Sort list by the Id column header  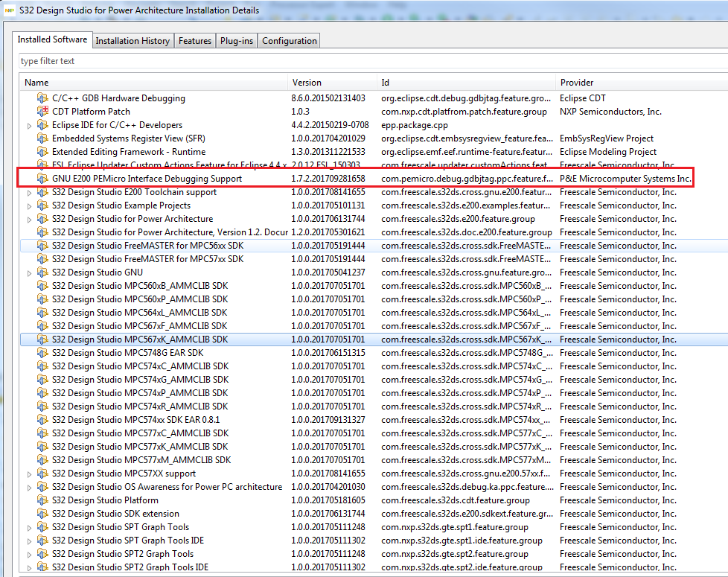click(466, 82)
